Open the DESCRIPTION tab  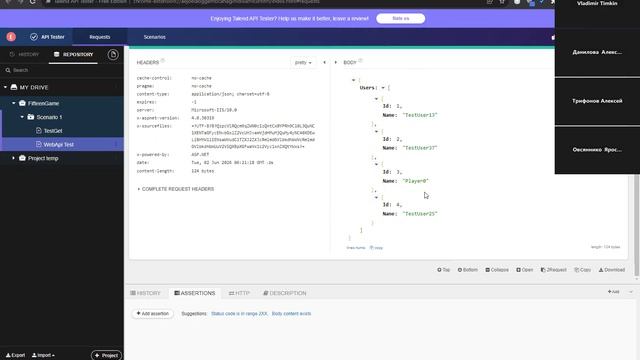point(284,293)
